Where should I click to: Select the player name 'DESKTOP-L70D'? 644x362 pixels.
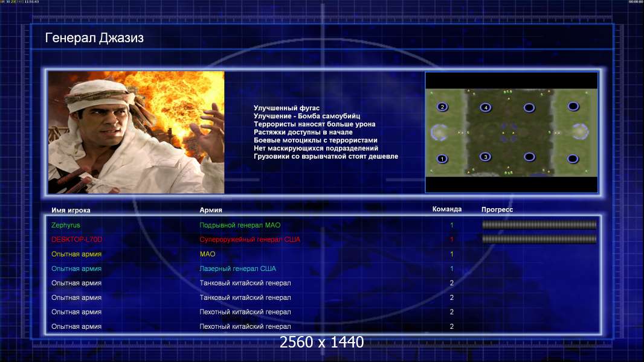click(x=77, y=240)
